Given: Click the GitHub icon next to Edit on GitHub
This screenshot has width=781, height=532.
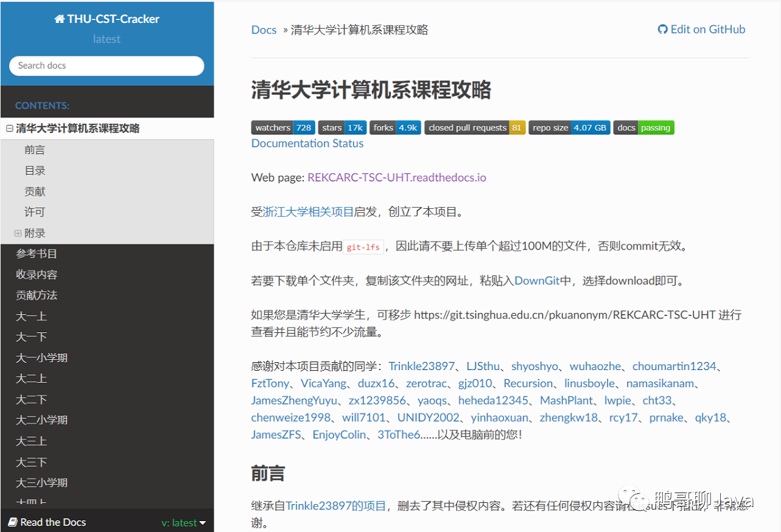Looking at the screenshot, I should tap(663, 29).
